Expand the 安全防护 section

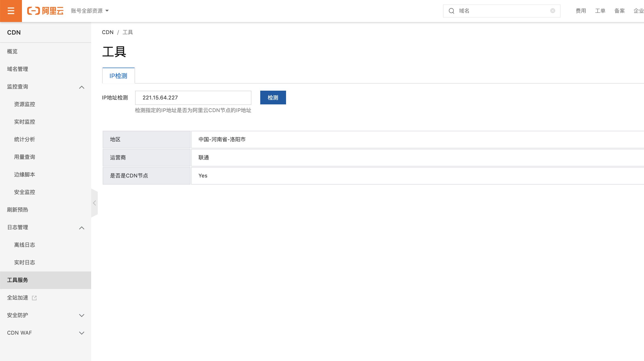[x=82, y=315]
